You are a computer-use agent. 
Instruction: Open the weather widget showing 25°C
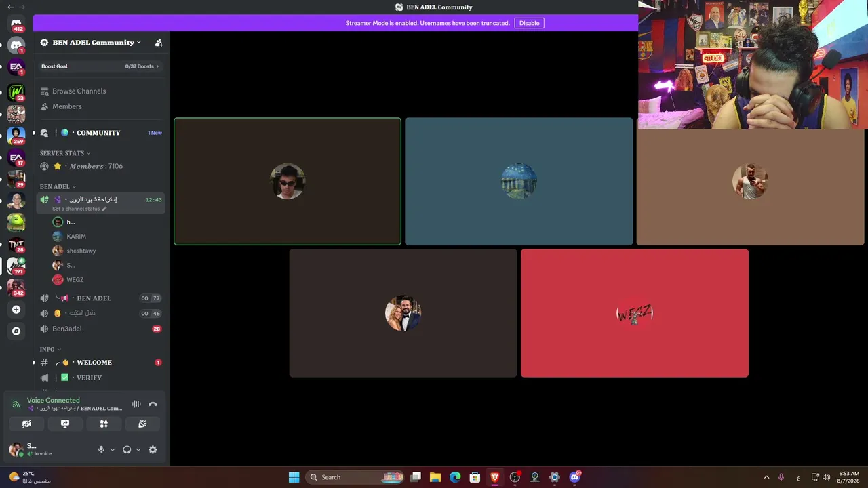31,477
